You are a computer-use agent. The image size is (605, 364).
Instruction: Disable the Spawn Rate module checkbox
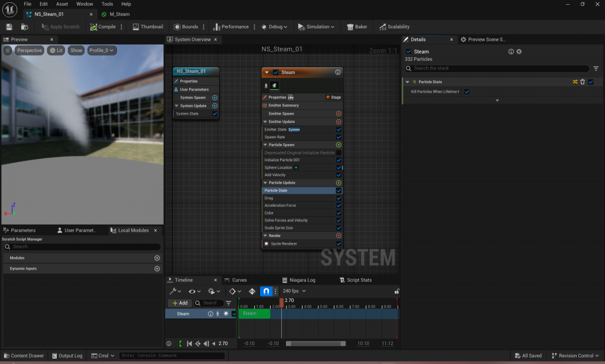click(339, 137)
